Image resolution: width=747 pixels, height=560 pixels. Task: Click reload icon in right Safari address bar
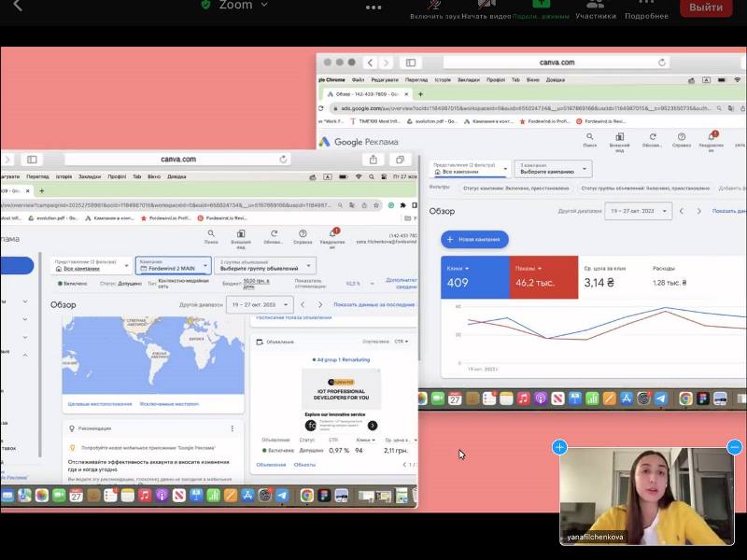661,63
